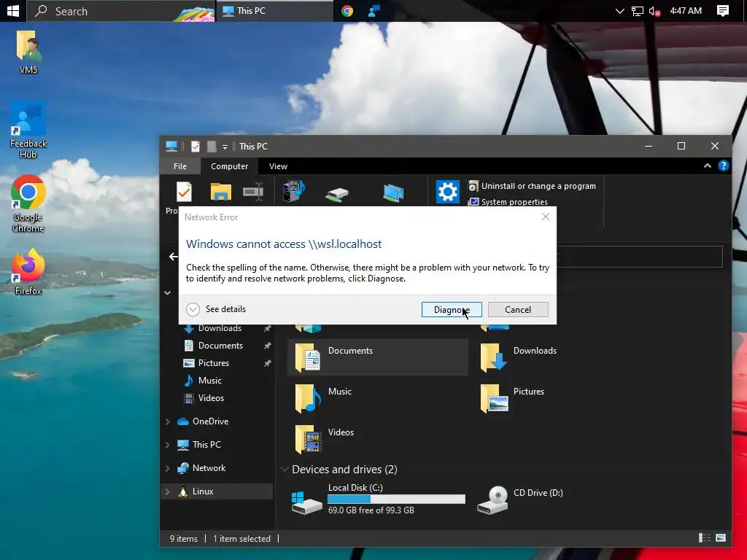Select the Feedback Hub desktop shortcut

[28, 131]
